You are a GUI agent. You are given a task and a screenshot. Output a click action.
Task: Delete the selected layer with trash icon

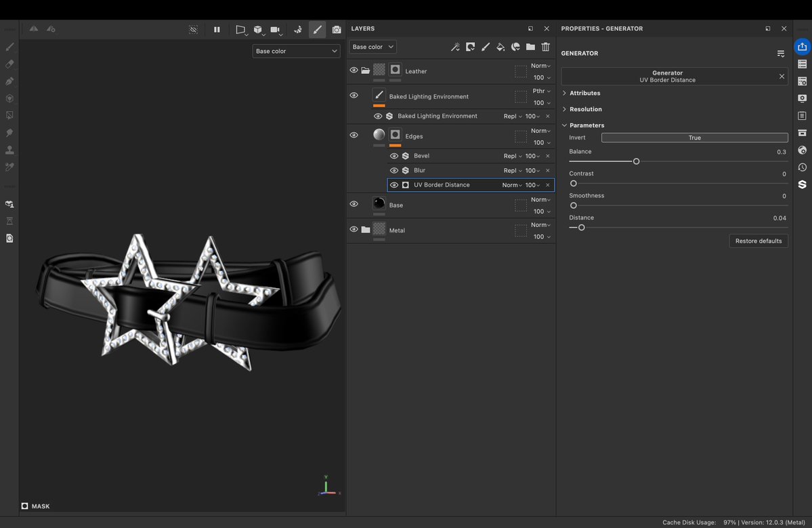tap(546, 47)
